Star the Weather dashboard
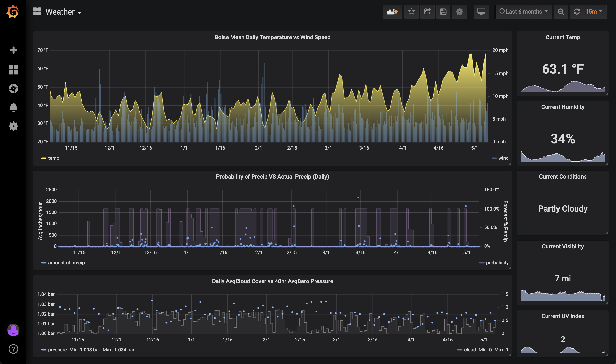616x364 pixels. coord(411,12)
